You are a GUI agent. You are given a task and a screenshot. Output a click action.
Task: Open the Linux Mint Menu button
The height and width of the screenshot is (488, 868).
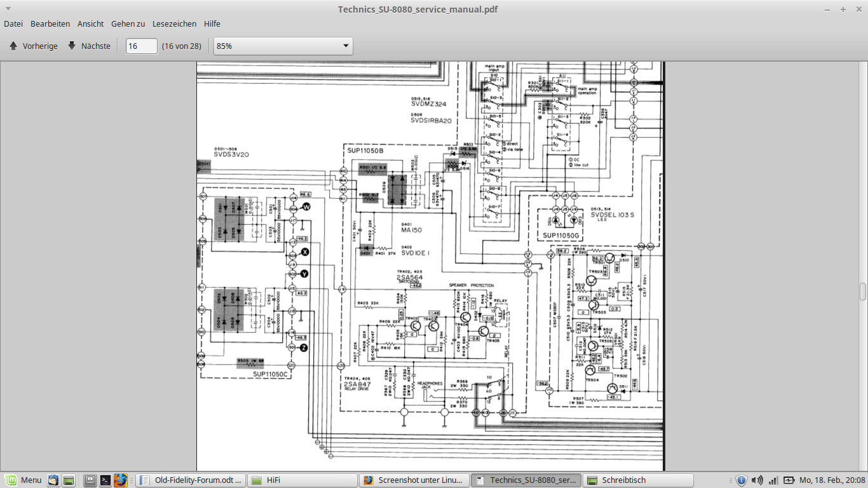click(x=24, y=480)
